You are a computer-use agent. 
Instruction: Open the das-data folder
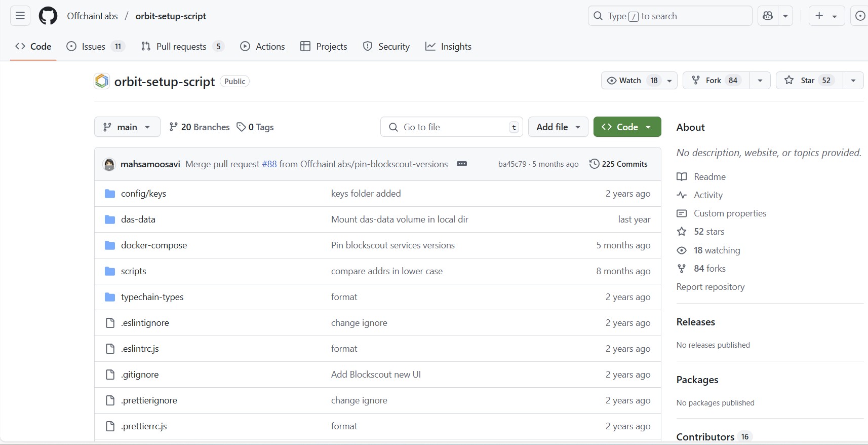click(138, 219)
